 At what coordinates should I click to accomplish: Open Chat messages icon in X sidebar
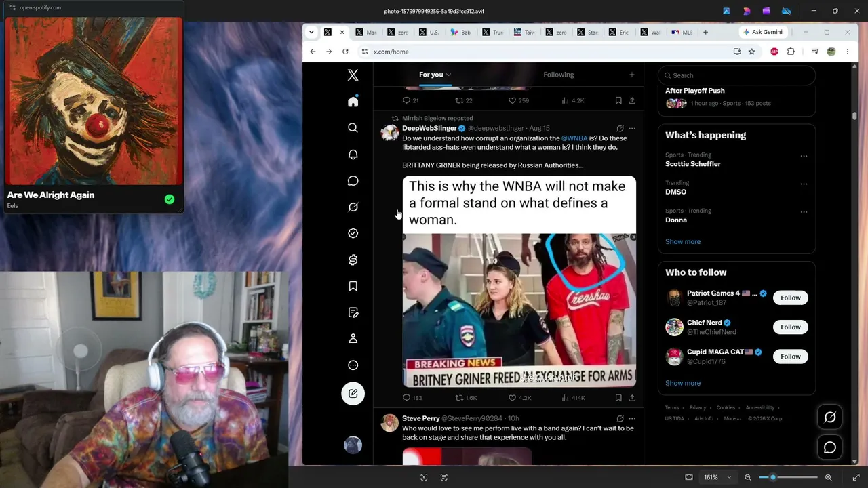[353, 181]
